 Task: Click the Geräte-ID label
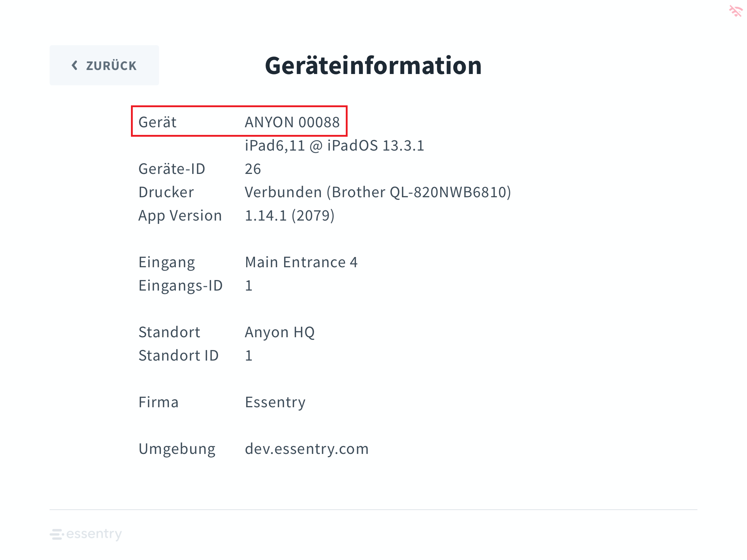pos(172,169)
